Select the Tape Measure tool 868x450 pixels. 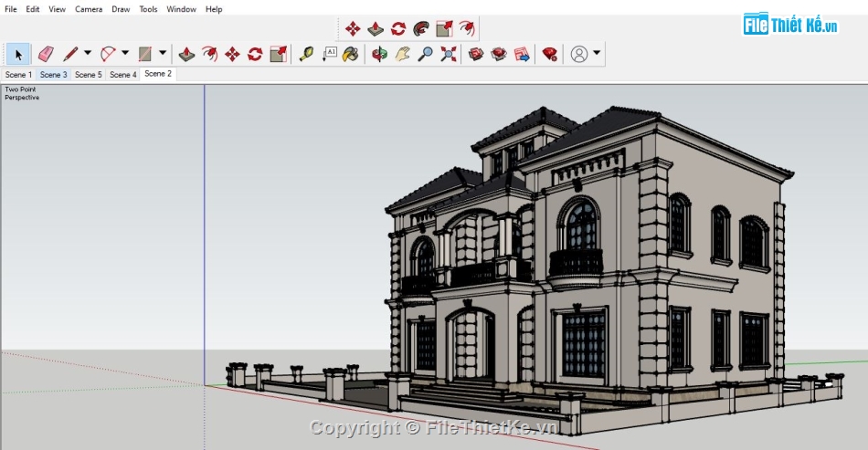click(x=306, y=54)
